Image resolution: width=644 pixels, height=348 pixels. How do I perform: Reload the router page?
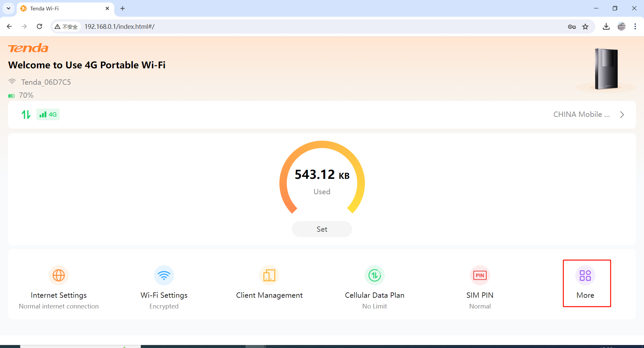click(40, 26)
